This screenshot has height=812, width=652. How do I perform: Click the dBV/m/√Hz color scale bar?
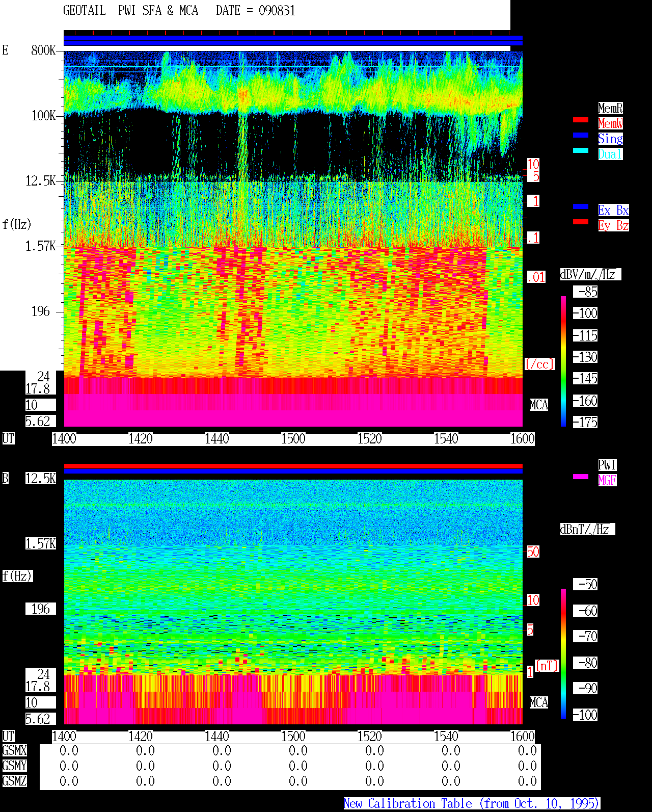563,361
